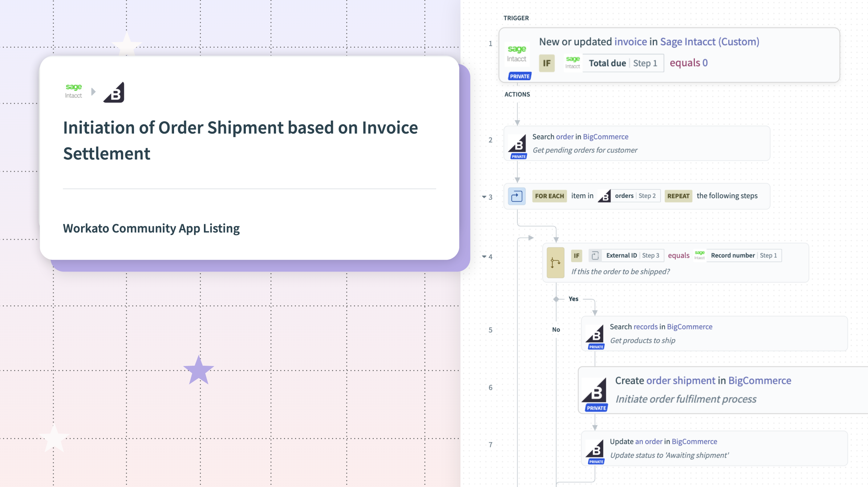Viewport: 868px width, 487px height.
Task: Click step number 6 beside Create order shipment
Action: [x=490, y=388]
